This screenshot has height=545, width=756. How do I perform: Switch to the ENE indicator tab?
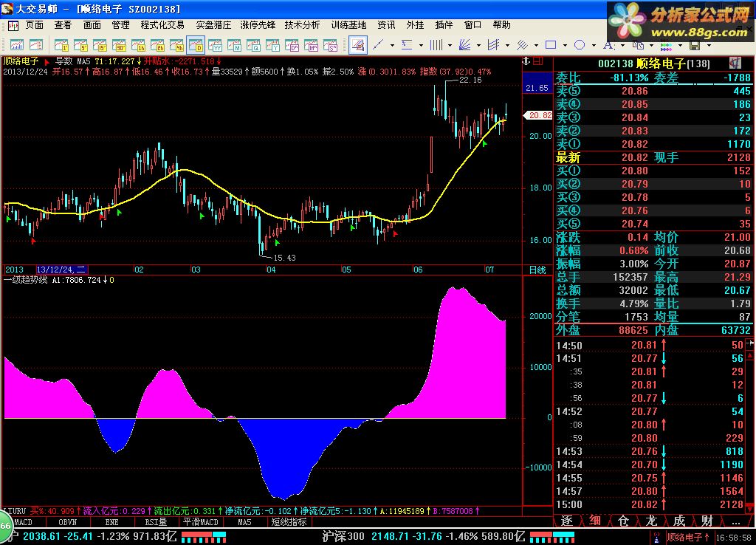(x=111, y=522)
